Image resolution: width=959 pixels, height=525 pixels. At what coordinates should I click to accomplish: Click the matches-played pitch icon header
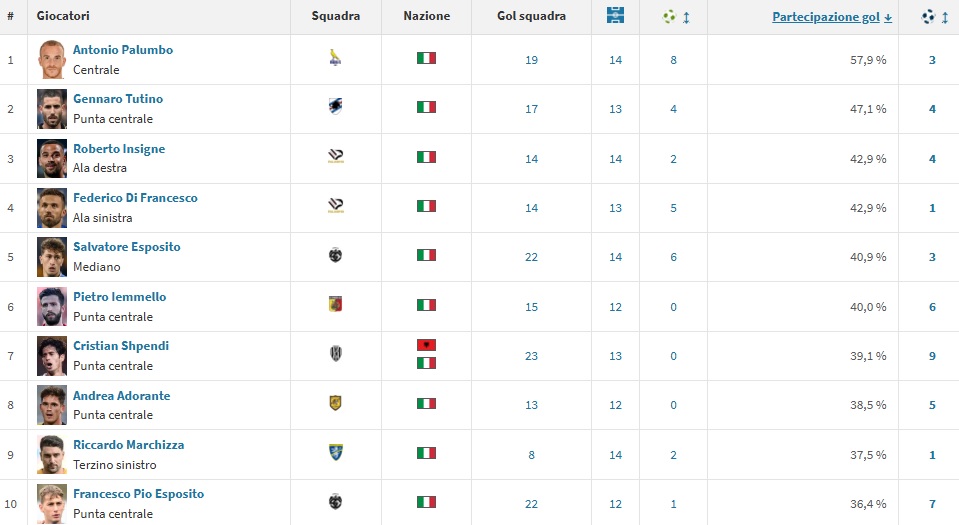(615, 16)
